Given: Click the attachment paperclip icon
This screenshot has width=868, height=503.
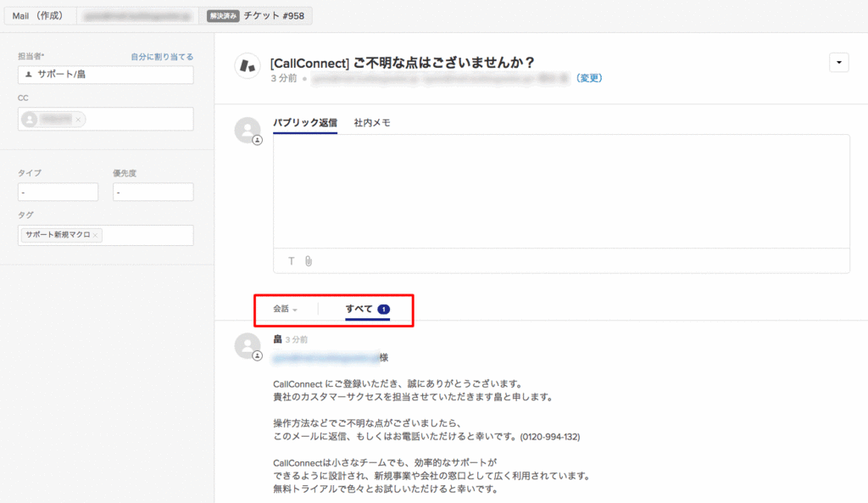Looking at the screenshot, I should (309, 261).
